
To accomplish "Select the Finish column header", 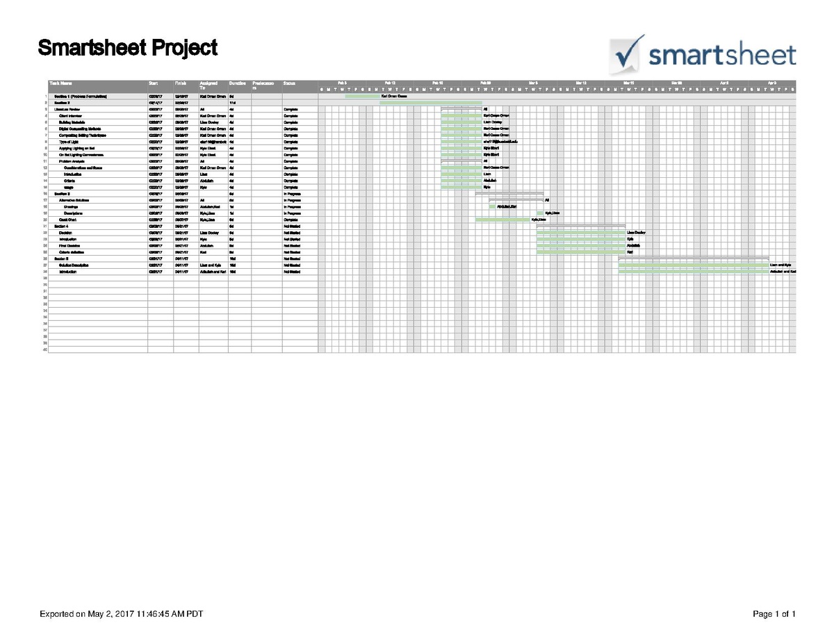I will click(186, 86).
